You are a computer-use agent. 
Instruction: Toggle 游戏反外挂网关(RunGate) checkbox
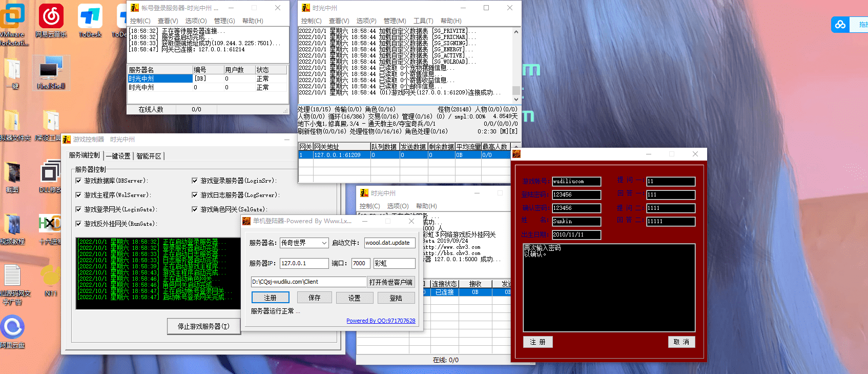coord(78,224)
